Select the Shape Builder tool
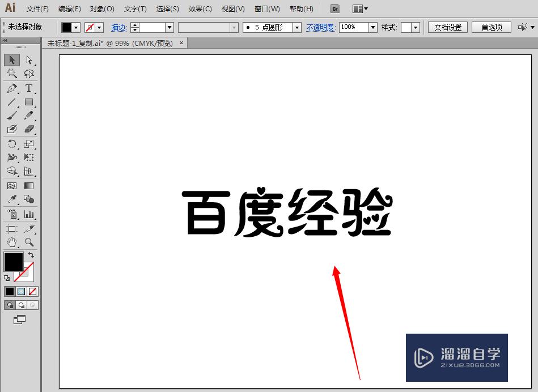The height and width of the screenshot is (392, 538). click(x=12, y=171)
